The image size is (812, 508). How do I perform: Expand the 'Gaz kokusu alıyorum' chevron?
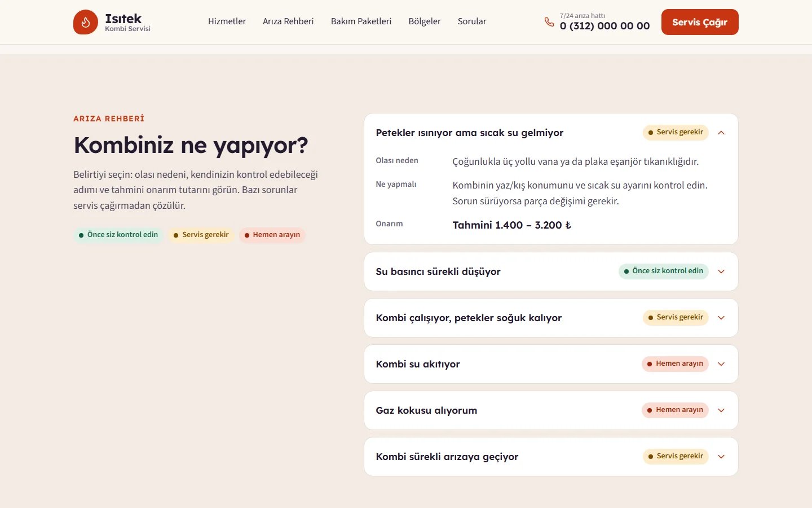721,410
